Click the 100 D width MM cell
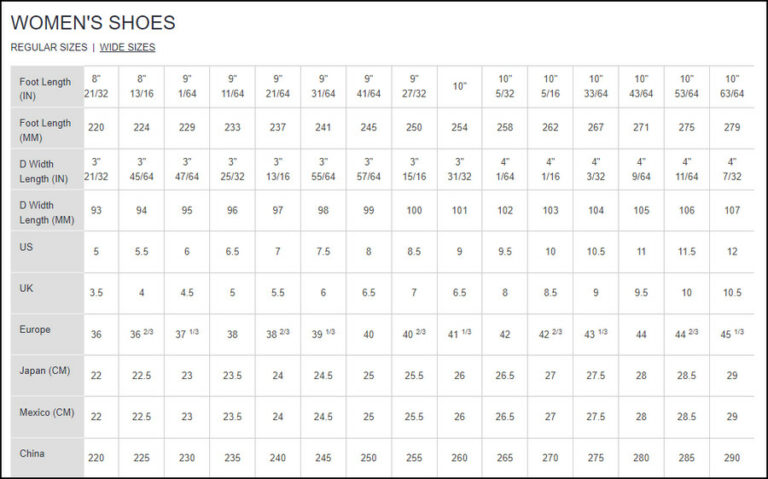Screen dimensions: 768x479 pos(414,211)
